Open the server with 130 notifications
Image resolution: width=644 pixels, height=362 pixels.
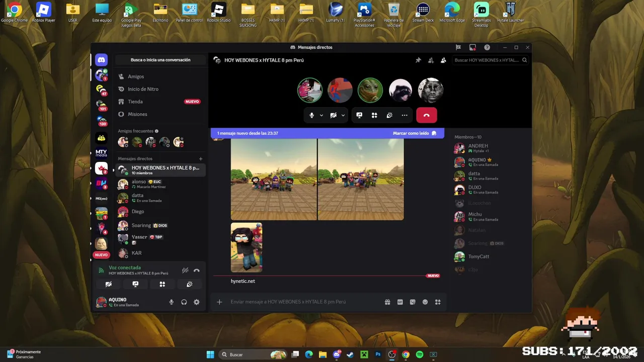[x=101, y=121]
